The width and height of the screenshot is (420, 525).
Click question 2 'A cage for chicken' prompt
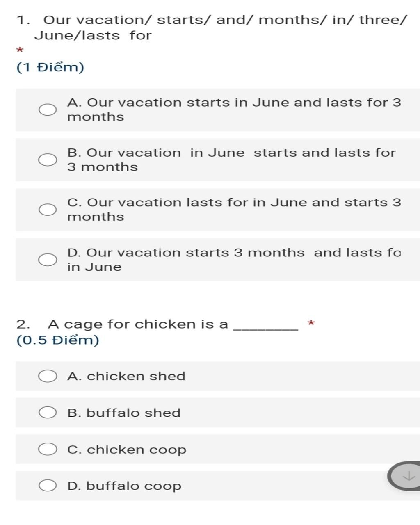(x=157, y=324)
